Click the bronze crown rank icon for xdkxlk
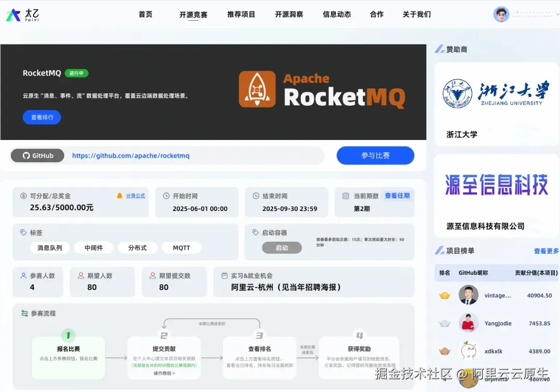The width and height of the screenshot is (560, 392). 445,352
